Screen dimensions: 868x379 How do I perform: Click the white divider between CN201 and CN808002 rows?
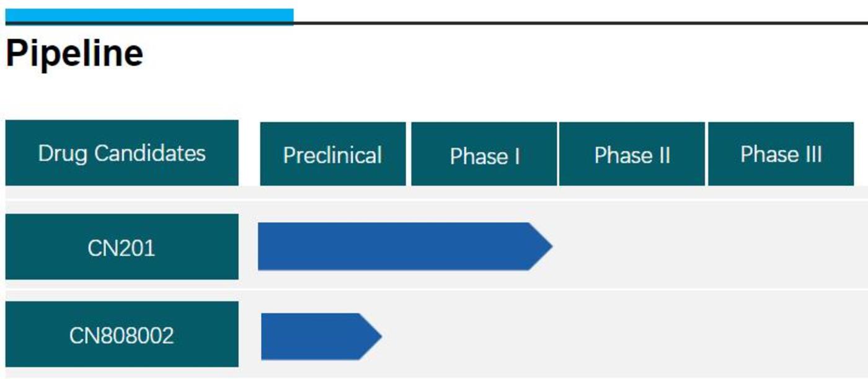[434, 290]
